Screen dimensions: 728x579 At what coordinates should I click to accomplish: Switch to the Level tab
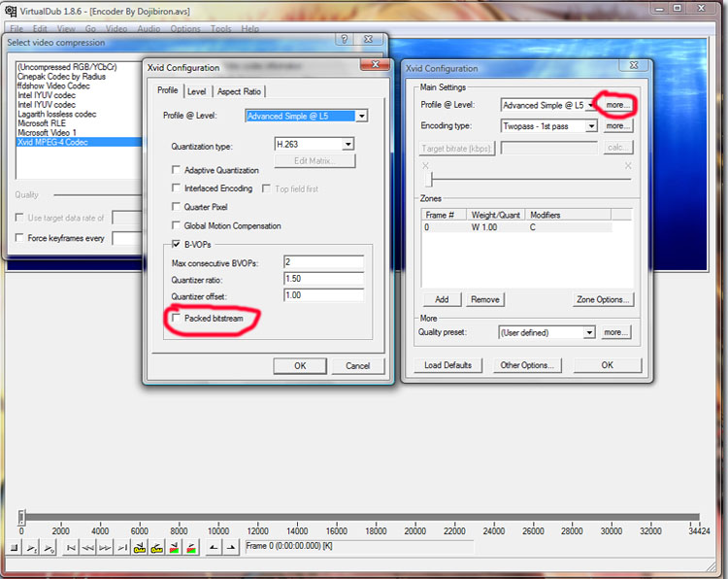pyautogui.click(x=197, y=91)
